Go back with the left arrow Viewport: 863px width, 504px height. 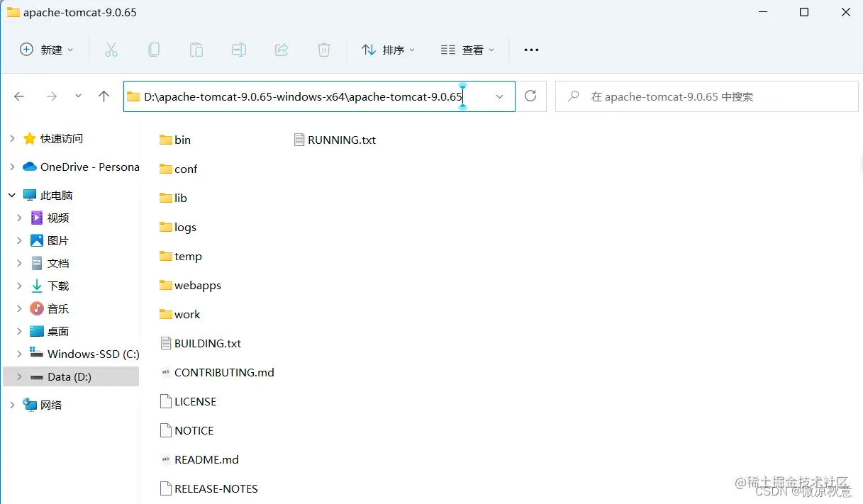coord(20,96)
